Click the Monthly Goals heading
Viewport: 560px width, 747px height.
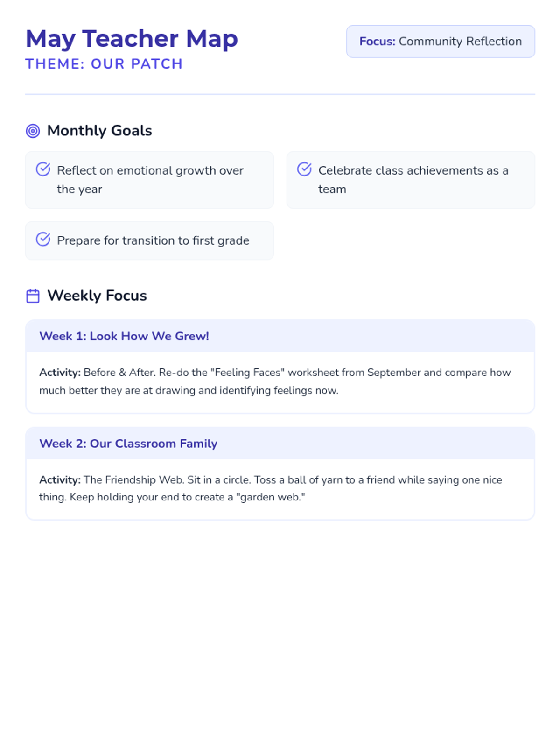click(99, 131)
